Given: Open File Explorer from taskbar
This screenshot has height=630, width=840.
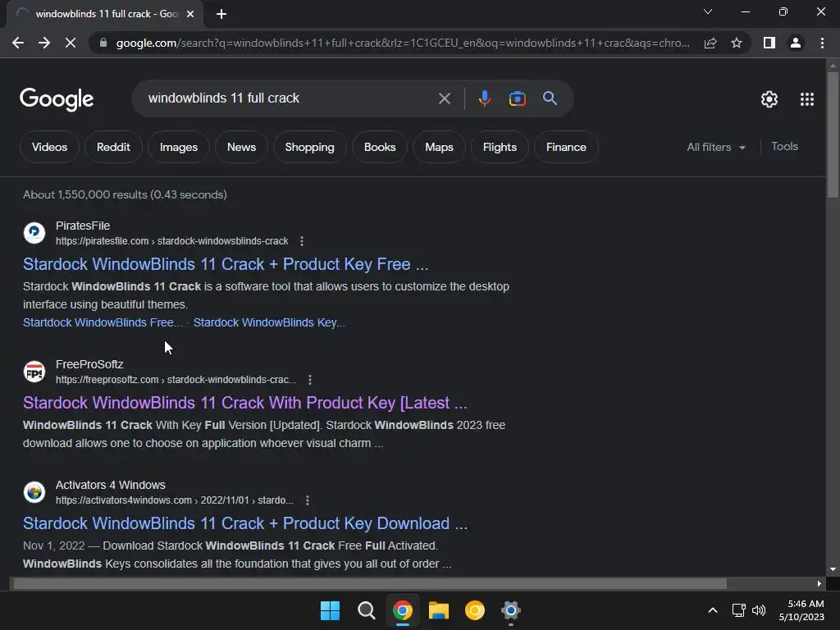Looking at the screenshot, I should point(438,610).
